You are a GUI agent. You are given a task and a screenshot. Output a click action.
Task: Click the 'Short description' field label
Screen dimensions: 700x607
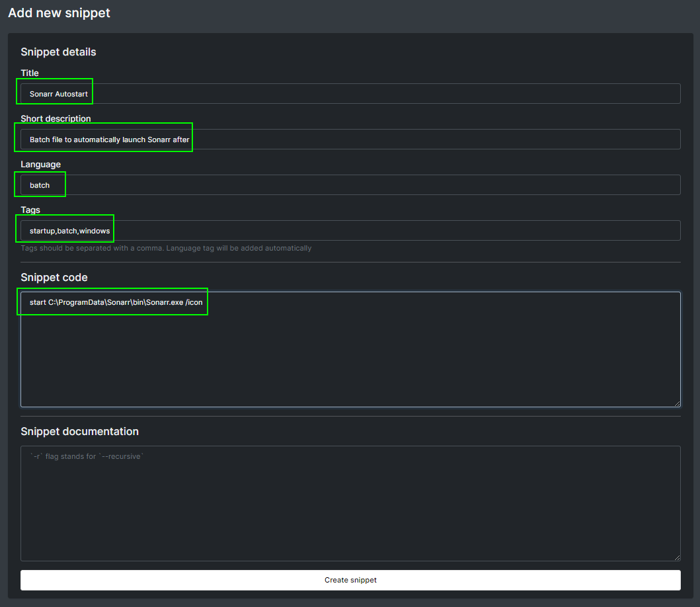point(56,118)
